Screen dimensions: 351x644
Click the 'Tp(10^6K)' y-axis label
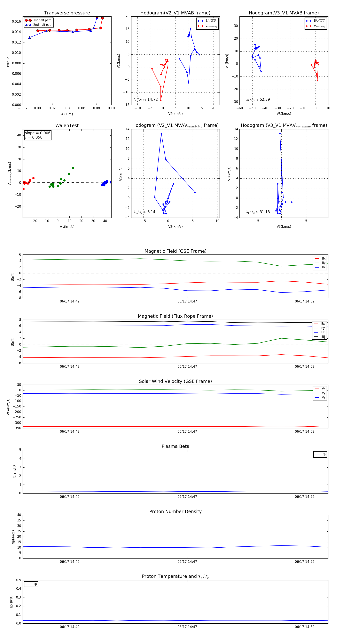click(11, 602)
